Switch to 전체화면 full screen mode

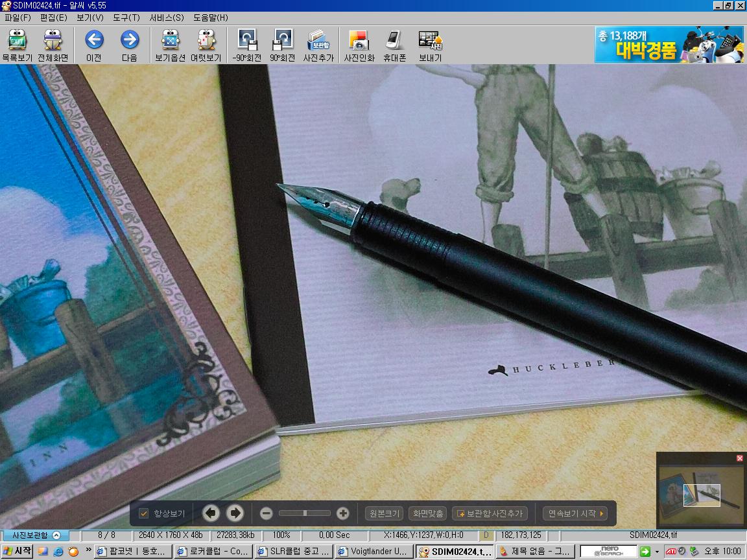(x=53, y=45)
